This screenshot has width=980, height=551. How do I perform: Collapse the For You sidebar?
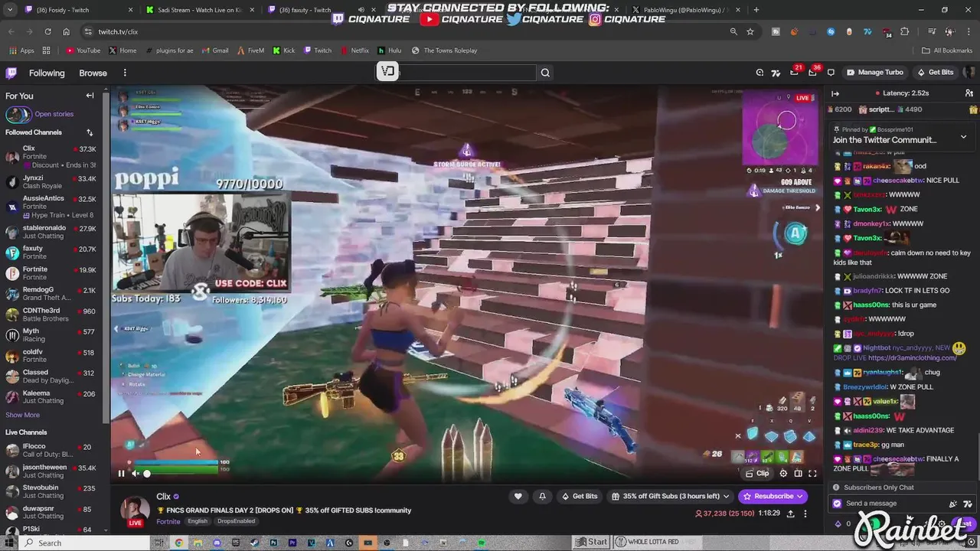tap(90, 96)
